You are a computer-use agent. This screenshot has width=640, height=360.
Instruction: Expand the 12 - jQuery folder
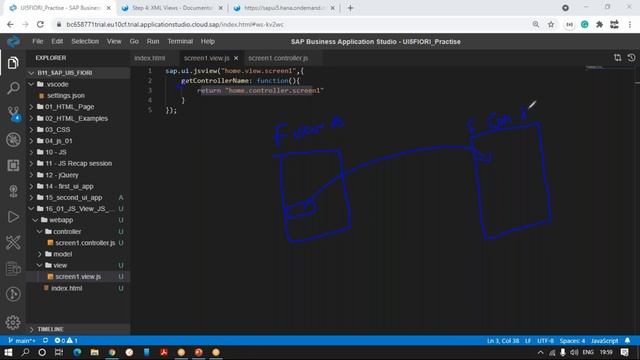click(31, 175)
